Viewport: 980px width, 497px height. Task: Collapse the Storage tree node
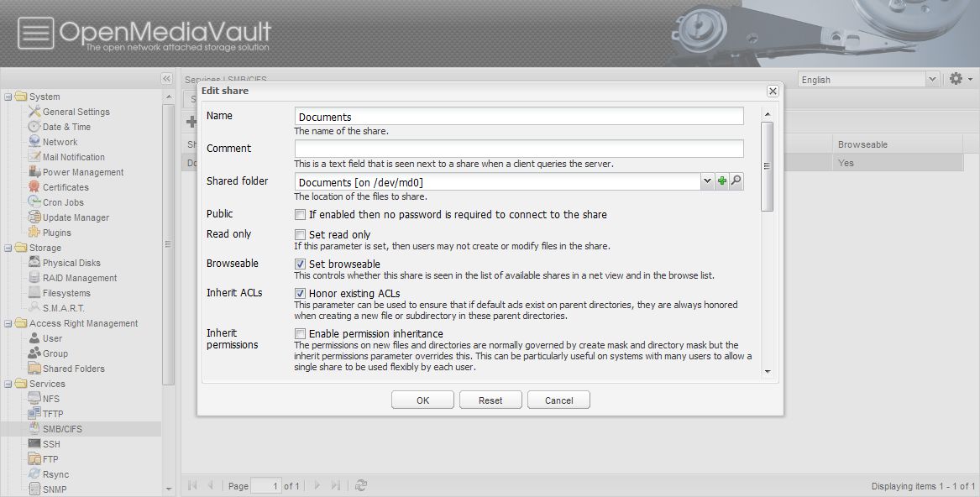pos(8,248)
